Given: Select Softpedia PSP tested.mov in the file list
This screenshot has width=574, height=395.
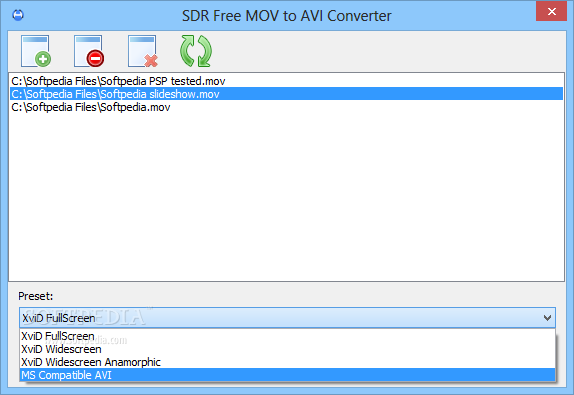Looking at the screenshot, I should click(x=286, y=81).
